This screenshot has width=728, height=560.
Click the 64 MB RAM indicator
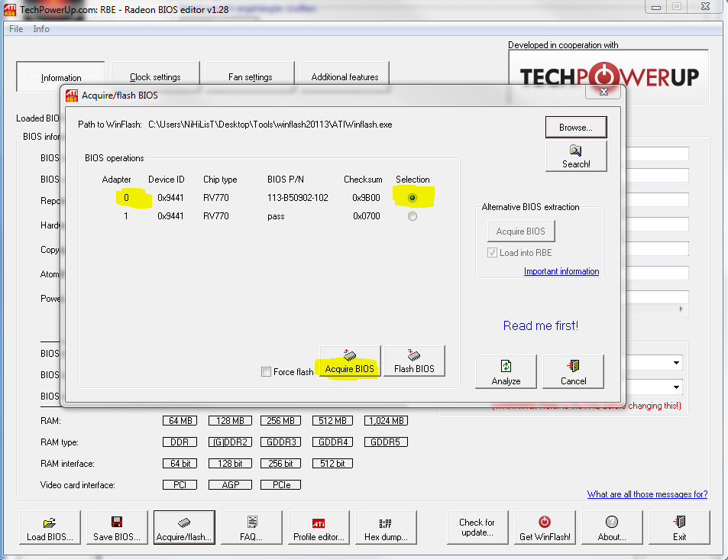point(180,421)
